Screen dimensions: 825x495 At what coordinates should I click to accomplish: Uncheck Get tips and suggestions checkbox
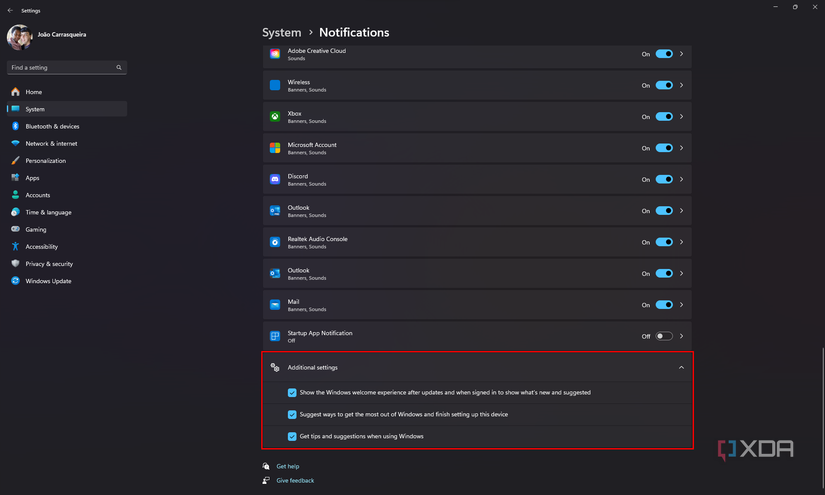point(292,436)
